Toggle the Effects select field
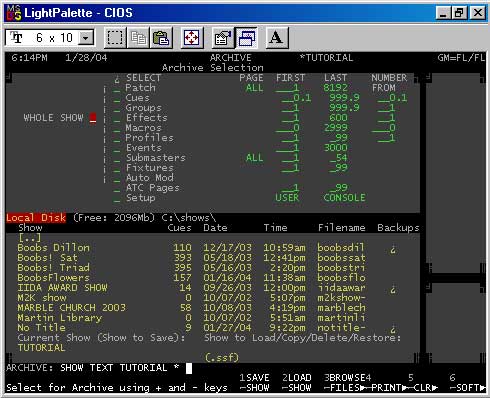This screenshot has width=490, height=398. (x=116, y=119)
